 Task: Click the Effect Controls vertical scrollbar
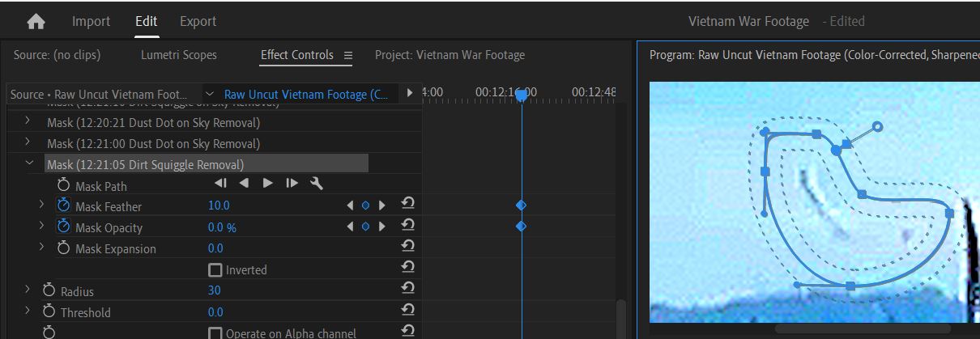(620, 319)
